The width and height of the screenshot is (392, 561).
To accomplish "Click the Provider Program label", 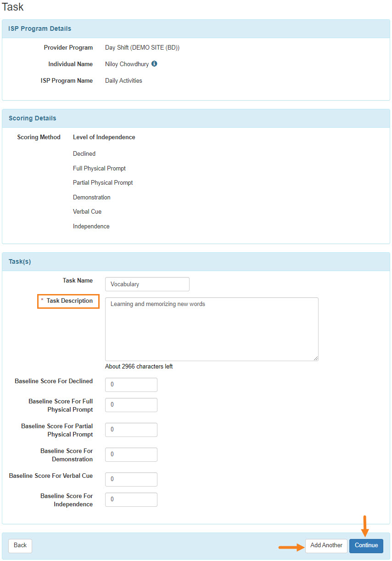I will tap(68, 48).
